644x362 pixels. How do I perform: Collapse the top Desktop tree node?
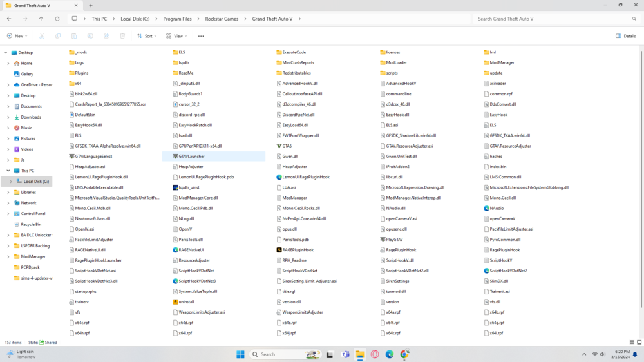coord(5,53)
